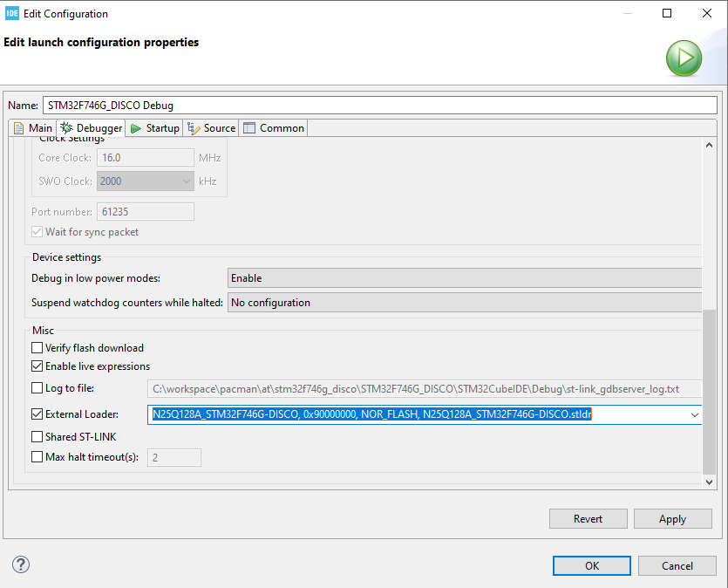Click the scrollbar down arrow

(x=709, y=482)
